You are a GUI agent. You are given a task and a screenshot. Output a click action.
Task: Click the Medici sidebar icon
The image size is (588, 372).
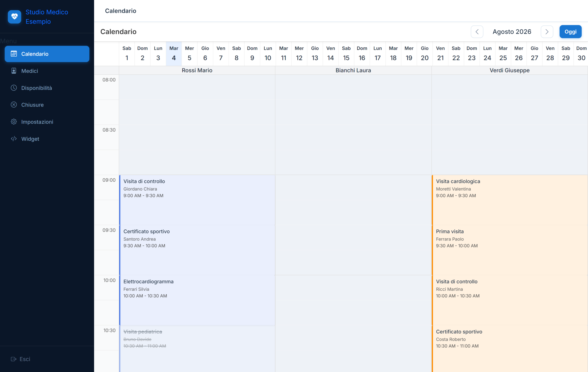14,71
